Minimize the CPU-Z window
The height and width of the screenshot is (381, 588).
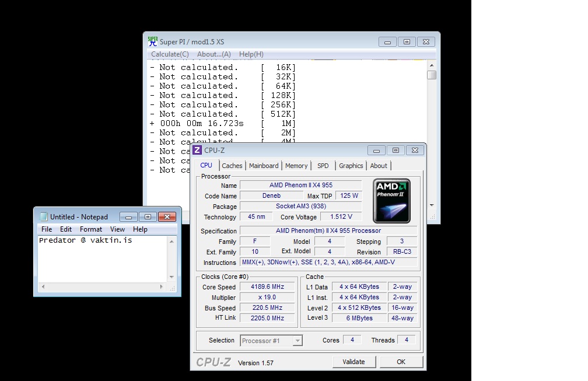376,151
